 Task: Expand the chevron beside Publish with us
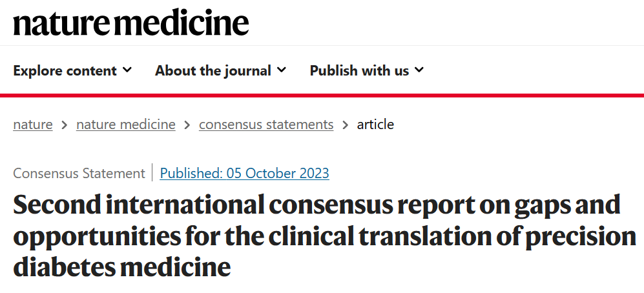tap(419, 70)
